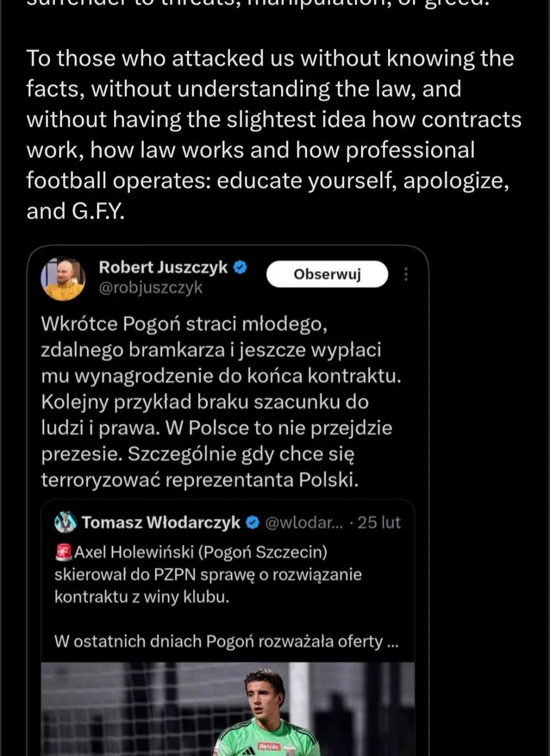Open three-dot menu next to Obserwuj

tap(406, 274)
